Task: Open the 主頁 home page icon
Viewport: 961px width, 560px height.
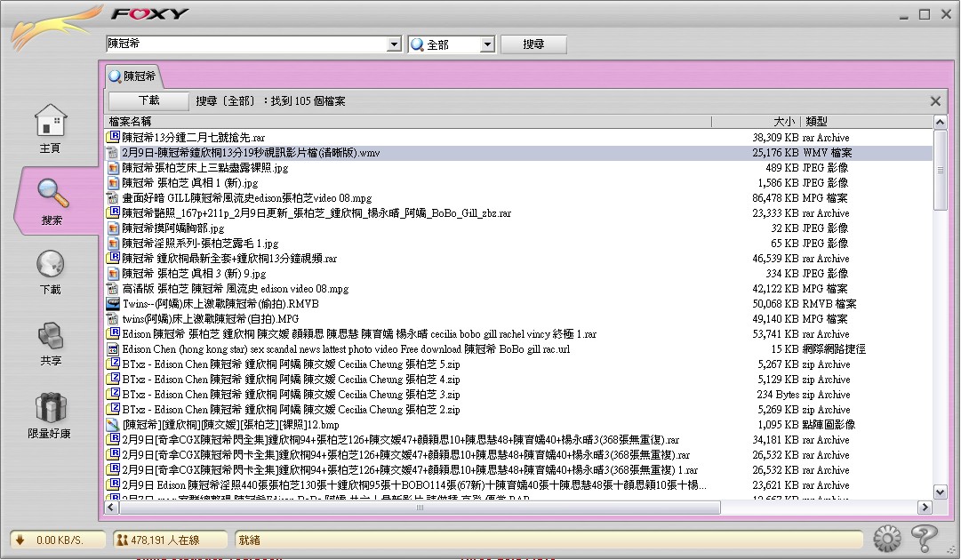Action: pyautogui.click(x=51, y=120)
